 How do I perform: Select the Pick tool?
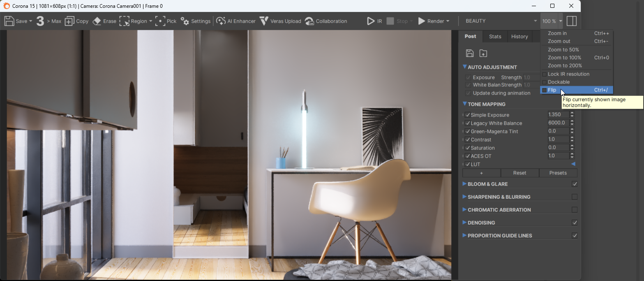166,21
